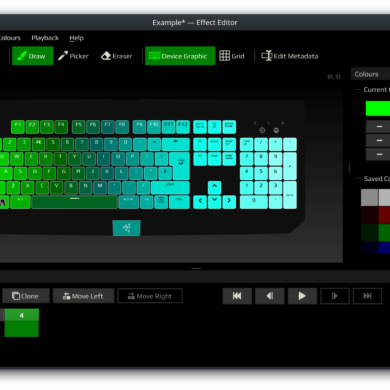The height and width of the screenshot is (390, 390).
Task: Jump to first frame
Action: pyautogui.click(x=237, y=296)
